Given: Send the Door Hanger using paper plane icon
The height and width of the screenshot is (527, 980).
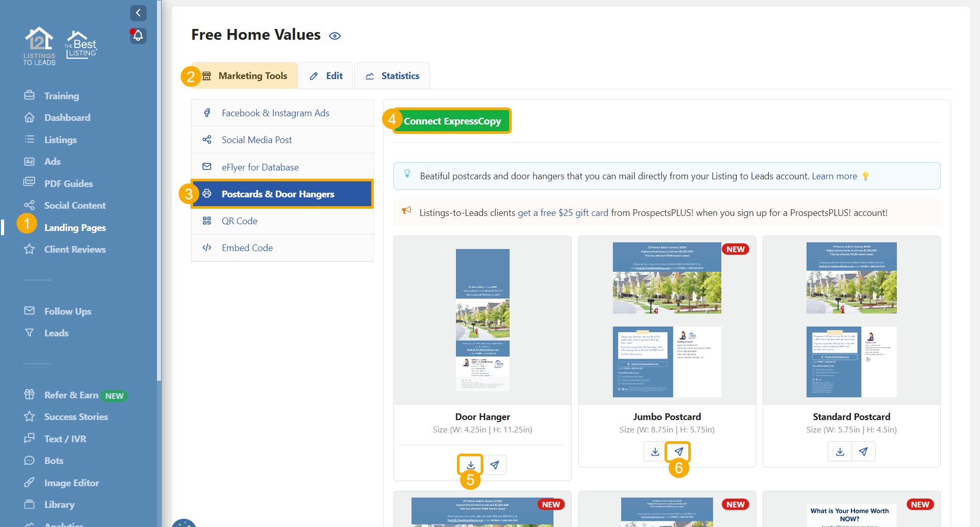Looking at the screenshot, I should [x=495, y=464].
